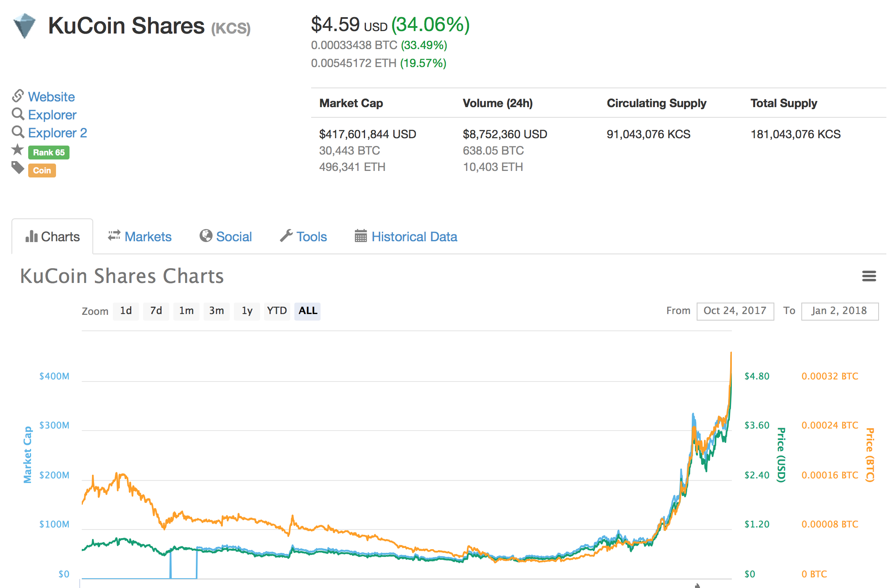Click the 0.00545172 ETH price line
The width and height of the screenshot is (888, 588).
[x=379, y=63]
